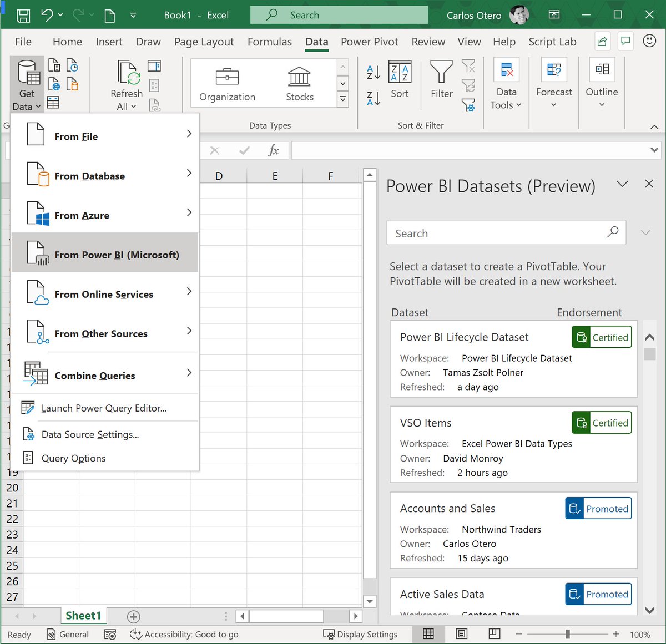Screen dimensions: 666x644
Task: Open the File tab
Action: 23,42
